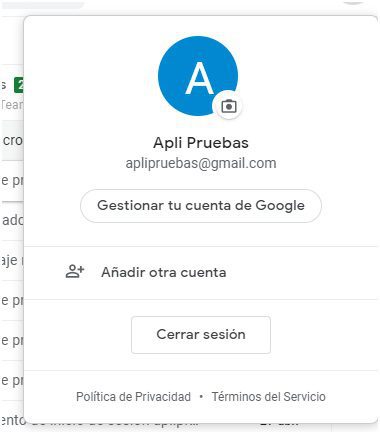Open Gestionar tu cuenta de Google

pyautogui.click(x=201, y=206)
